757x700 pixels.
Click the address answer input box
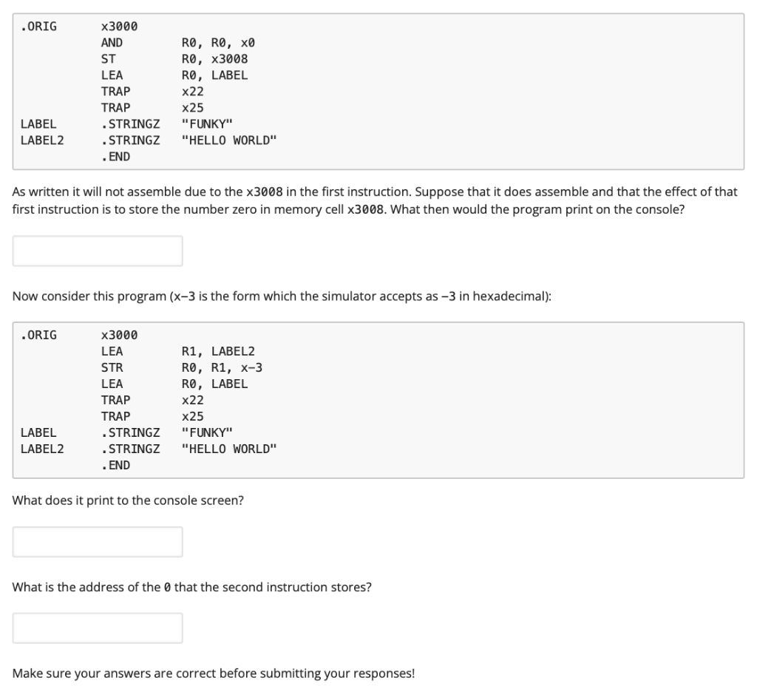pyautogui.click(x=97, y=628)
